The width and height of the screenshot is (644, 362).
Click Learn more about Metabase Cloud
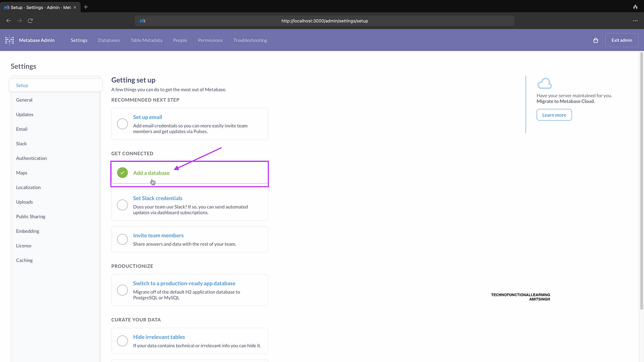click(554, 115)
